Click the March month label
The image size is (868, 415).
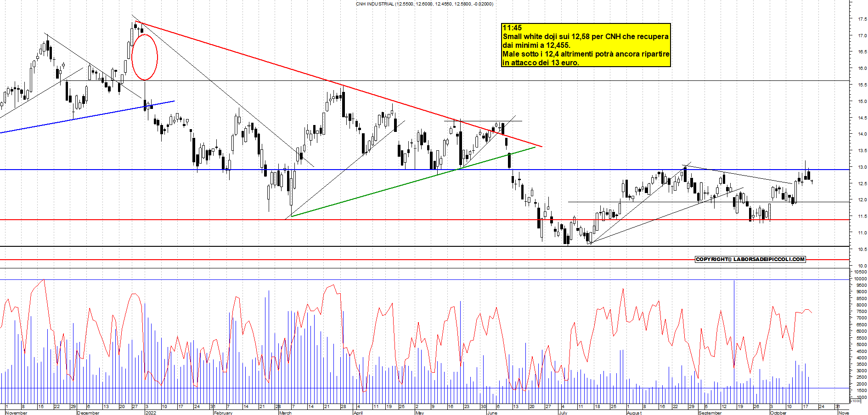tap(285, 413)
